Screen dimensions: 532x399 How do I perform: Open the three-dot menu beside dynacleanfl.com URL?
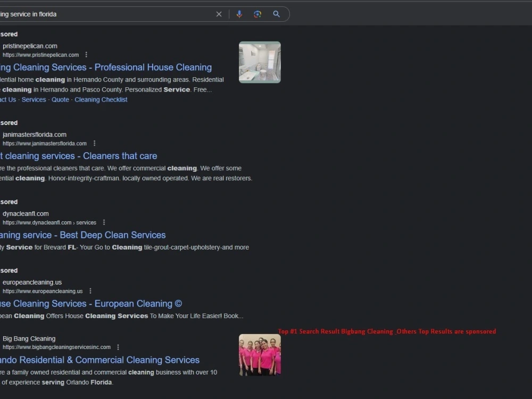tap(104, 222)
